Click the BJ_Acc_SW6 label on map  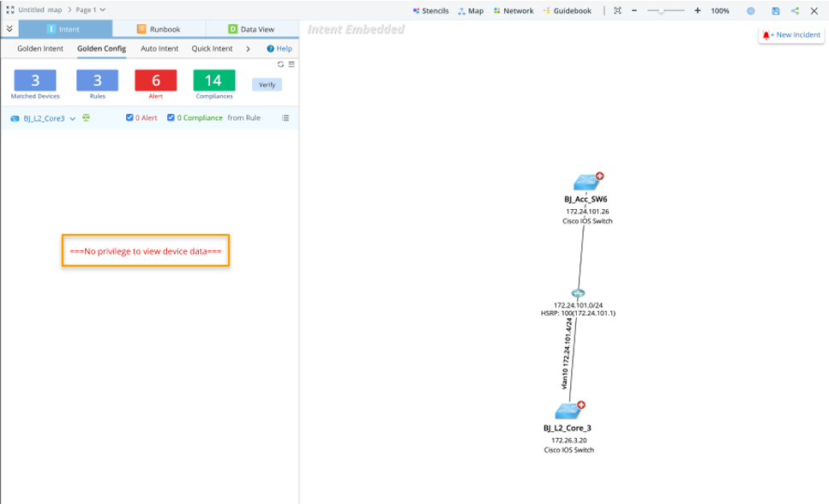point(586,200)
